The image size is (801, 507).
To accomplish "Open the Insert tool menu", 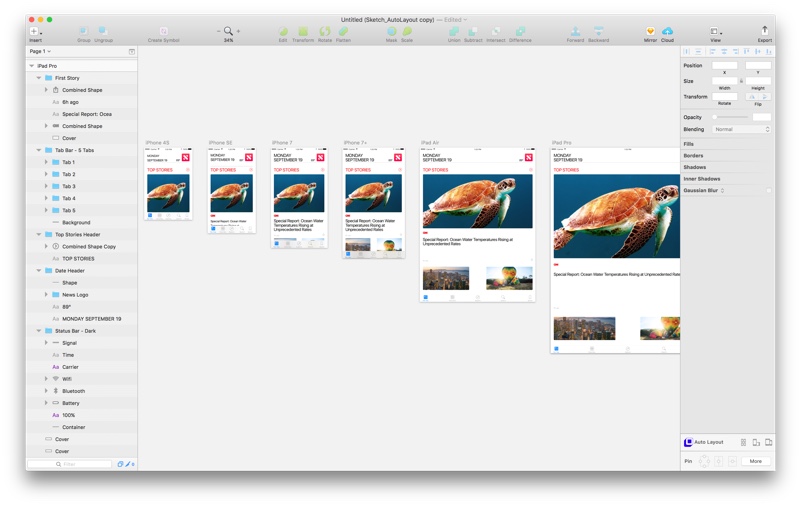I will point(35,31).
